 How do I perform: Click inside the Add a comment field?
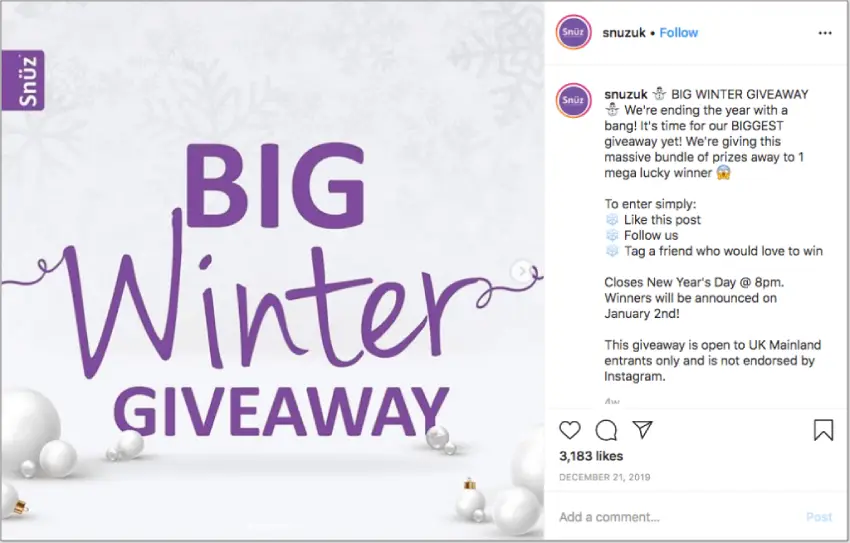(x=678, y=517)
